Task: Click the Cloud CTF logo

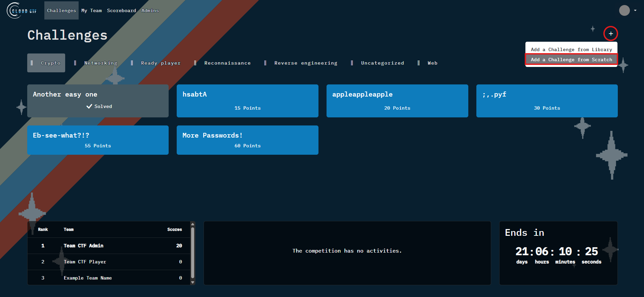Action: [x=22, y=10]
